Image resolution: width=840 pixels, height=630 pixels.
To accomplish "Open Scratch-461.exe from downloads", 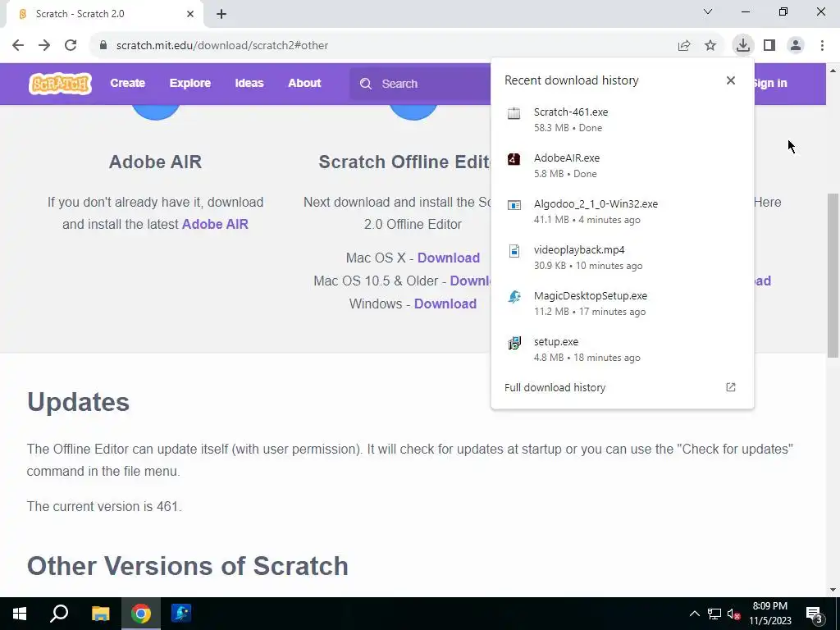I will point(622,120).
